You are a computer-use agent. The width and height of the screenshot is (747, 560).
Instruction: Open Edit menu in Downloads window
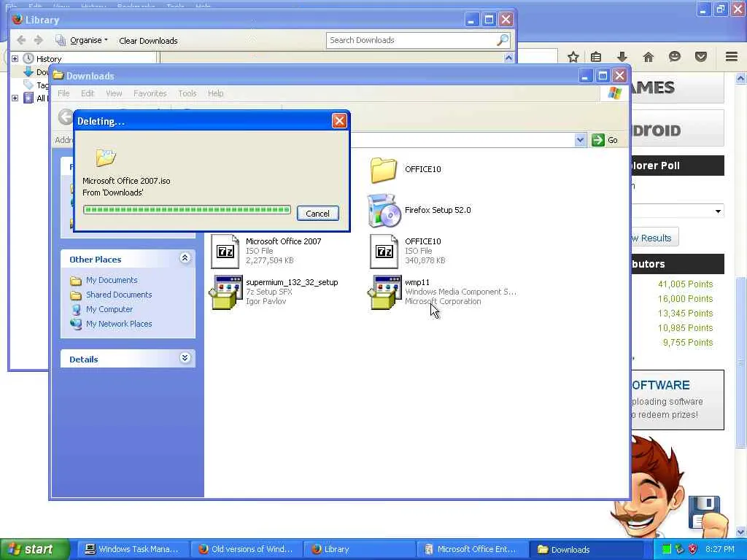pyautogui.click(x=88, y=93)
